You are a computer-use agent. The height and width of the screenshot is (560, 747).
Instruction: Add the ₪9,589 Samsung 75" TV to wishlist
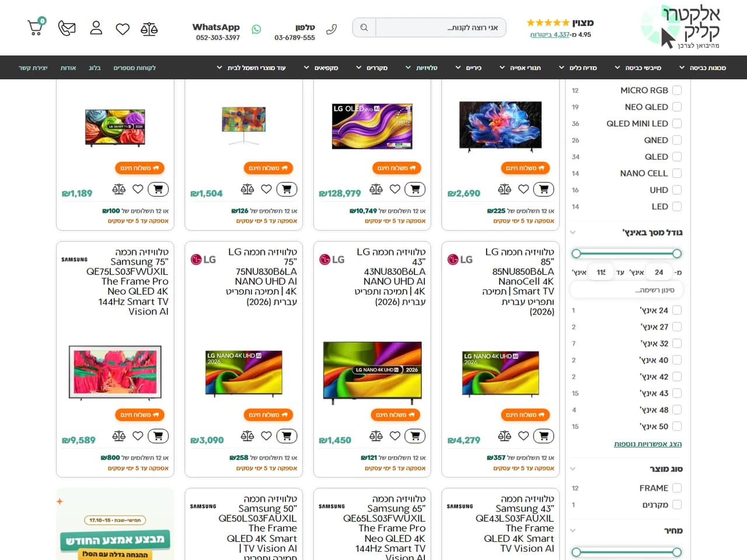pos(138,436)
